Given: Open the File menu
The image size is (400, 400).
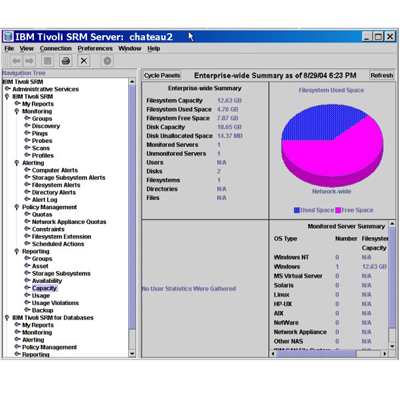Looking at the screenshot, I should [x=9, y=49].
